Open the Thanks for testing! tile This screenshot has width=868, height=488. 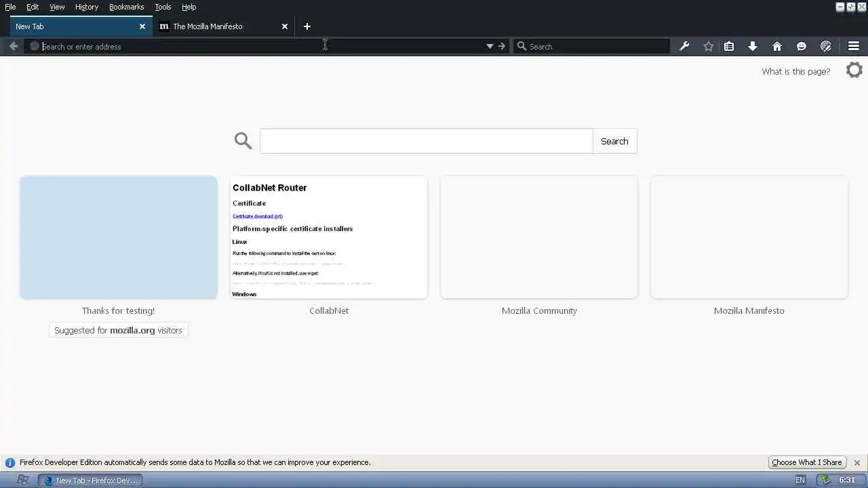coord(119,237)
